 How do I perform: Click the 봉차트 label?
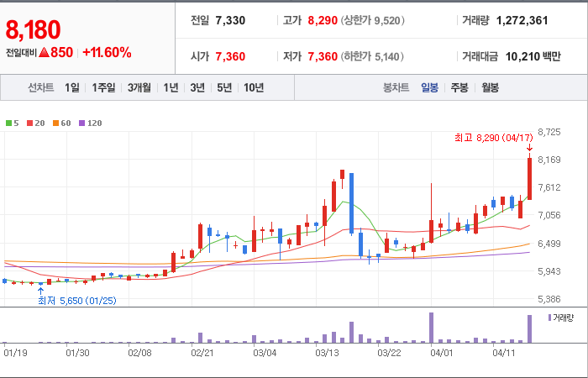(x=396, y=87)
